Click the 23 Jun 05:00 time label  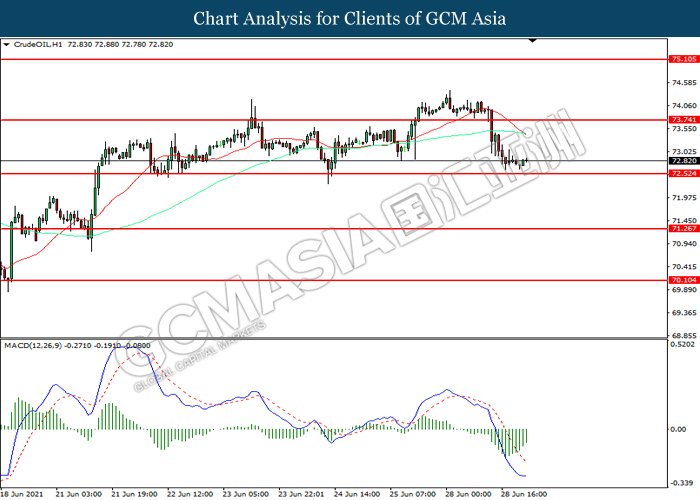pos(246,494)
